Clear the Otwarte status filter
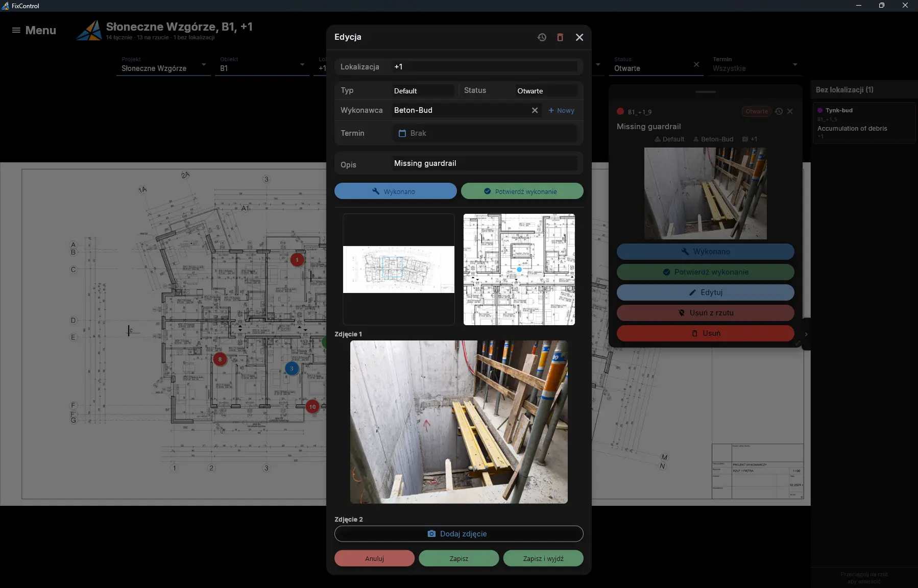The image size is (918, 588). (x=696, y=64)
